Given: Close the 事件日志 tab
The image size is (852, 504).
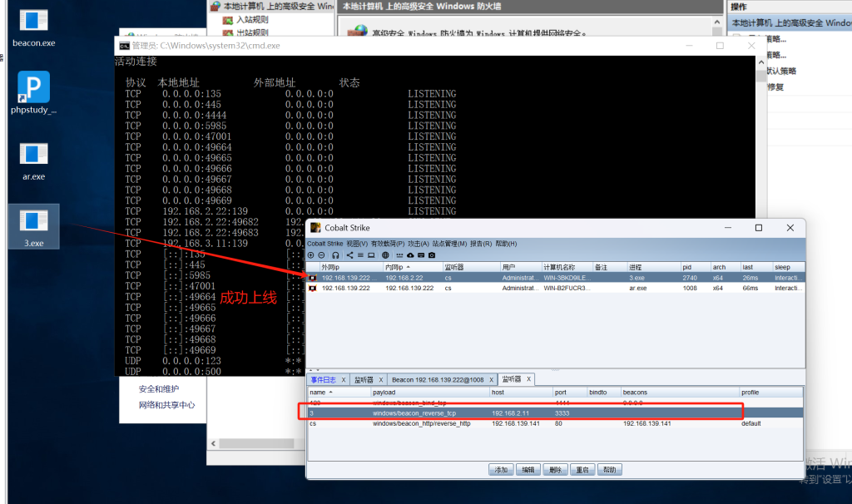Looking at the screenshot, I should 344,379.
